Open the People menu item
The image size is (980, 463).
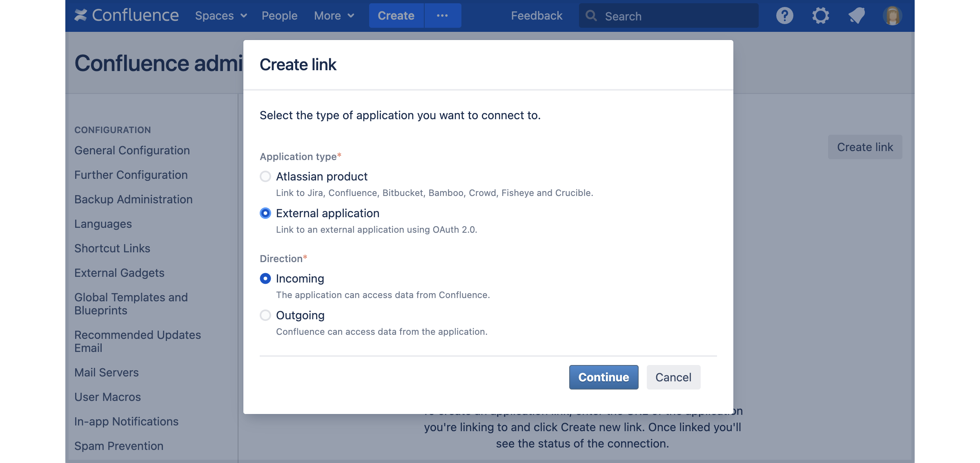pyautogui.click(x=279, y=16)
